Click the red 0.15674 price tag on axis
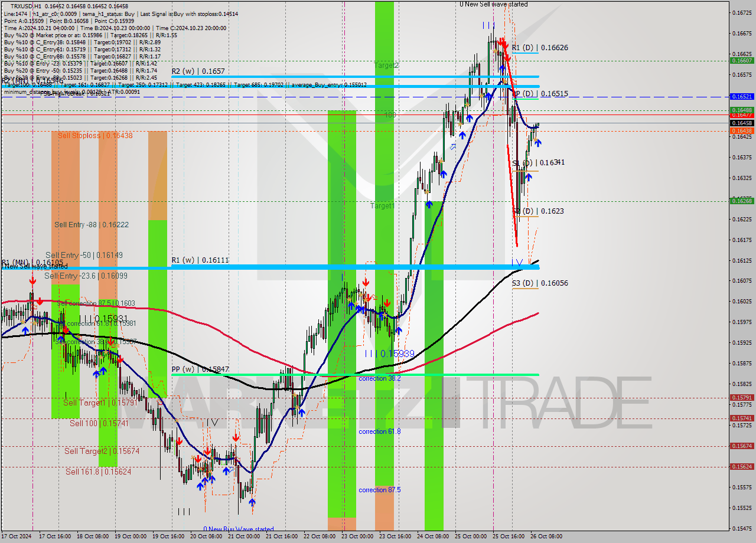 click(x=742, y=446)
